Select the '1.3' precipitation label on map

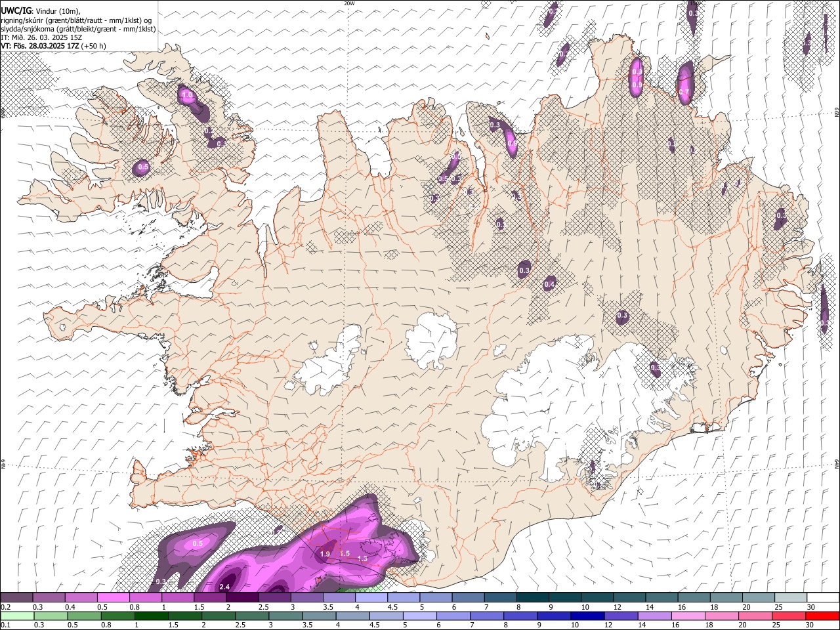(x=362, y=558)
